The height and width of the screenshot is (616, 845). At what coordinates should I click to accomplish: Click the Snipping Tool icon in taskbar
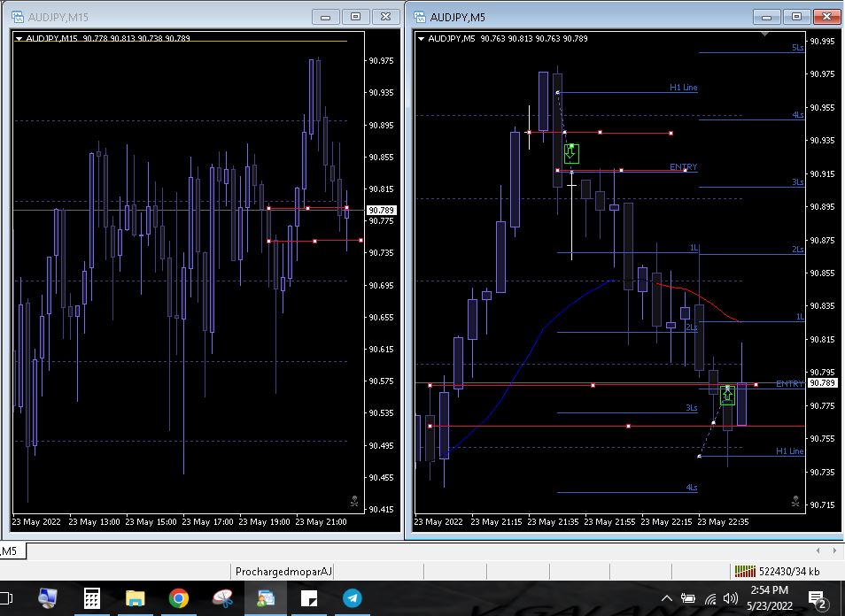222,598
